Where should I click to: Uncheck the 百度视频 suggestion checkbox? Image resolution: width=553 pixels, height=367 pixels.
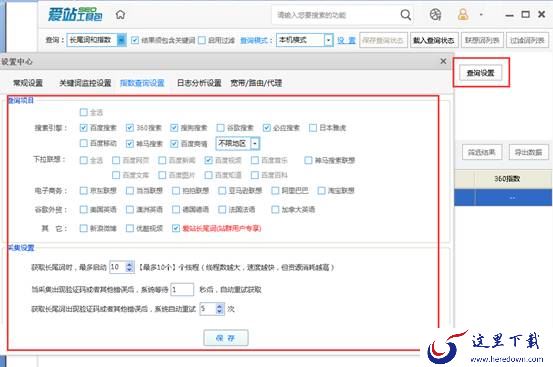pos(208,160)
